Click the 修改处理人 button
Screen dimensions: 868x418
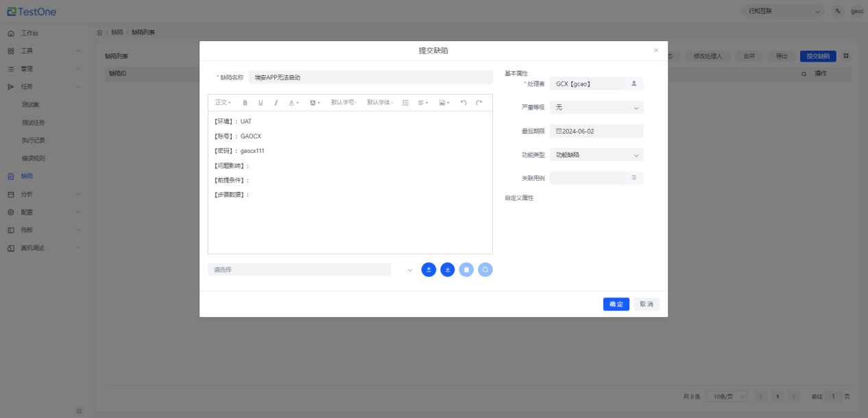click(708, 56)
